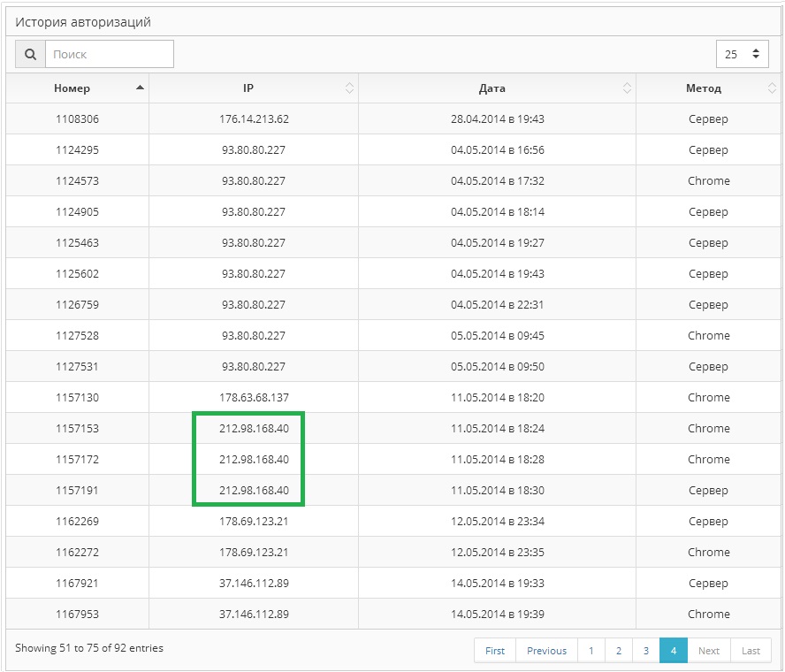The image size is (785, 672).
Task: Click IP 176.14.213.62
Action: 254,119
